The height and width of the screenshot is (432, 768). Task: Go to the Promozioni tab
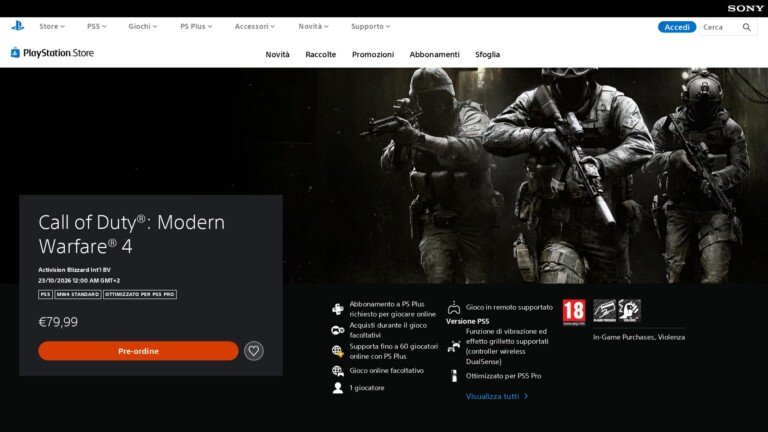click(x=373, y=54)
